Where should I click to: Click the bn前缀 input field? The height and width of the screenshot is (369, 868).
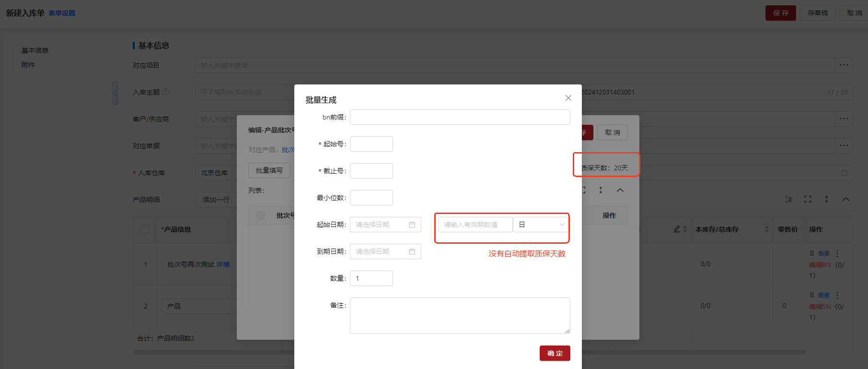tap(460, 117)
